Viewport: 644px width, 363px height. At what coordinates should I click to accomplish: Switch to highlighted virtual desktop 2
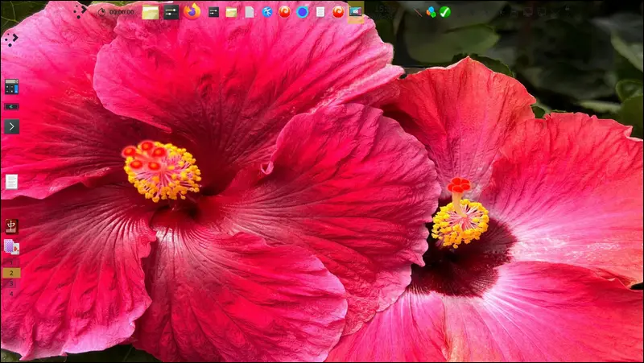(11, 273)
